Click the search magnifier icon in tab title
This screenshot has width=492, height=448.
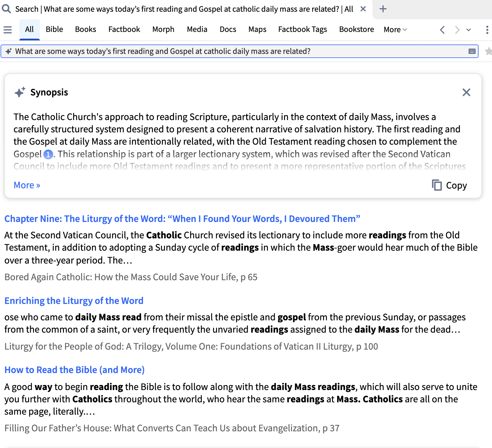6,9
